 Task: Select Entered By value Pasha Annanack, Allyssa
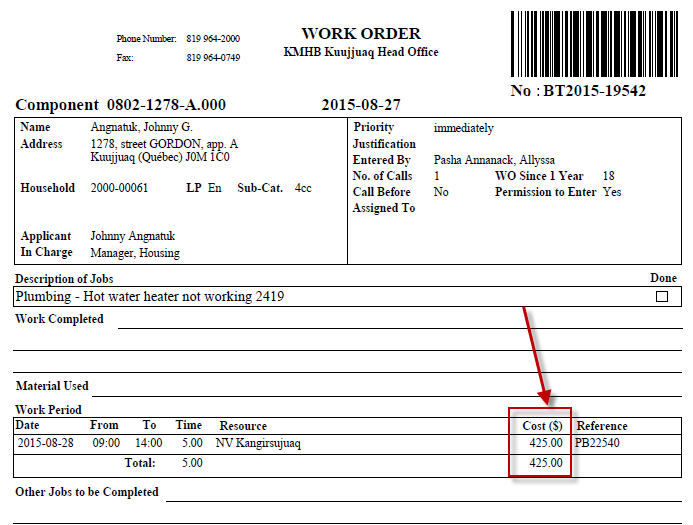(x=494, y=160)
